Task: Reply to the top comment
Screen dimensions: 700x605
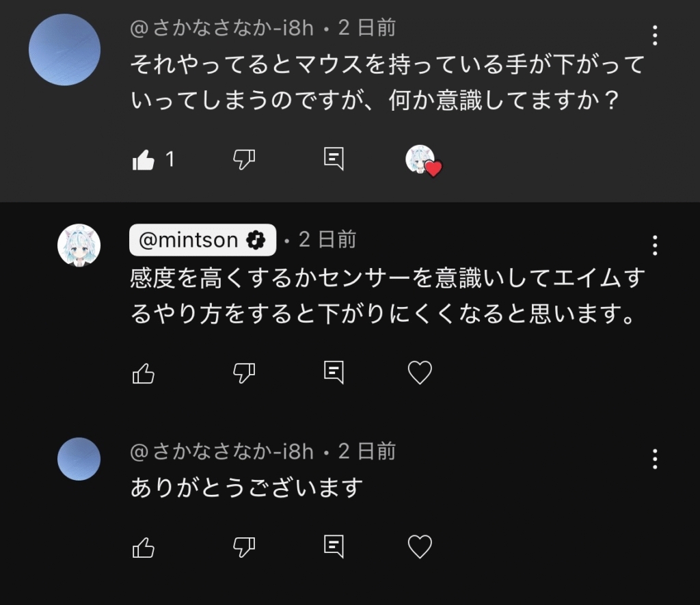Action: 333,159
